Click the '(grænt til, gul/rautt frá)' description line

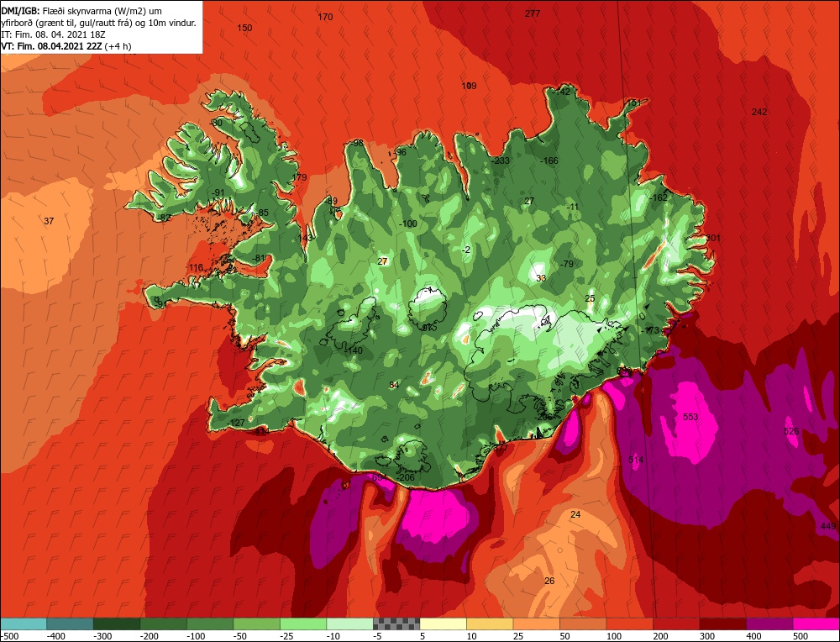point(98,23)
